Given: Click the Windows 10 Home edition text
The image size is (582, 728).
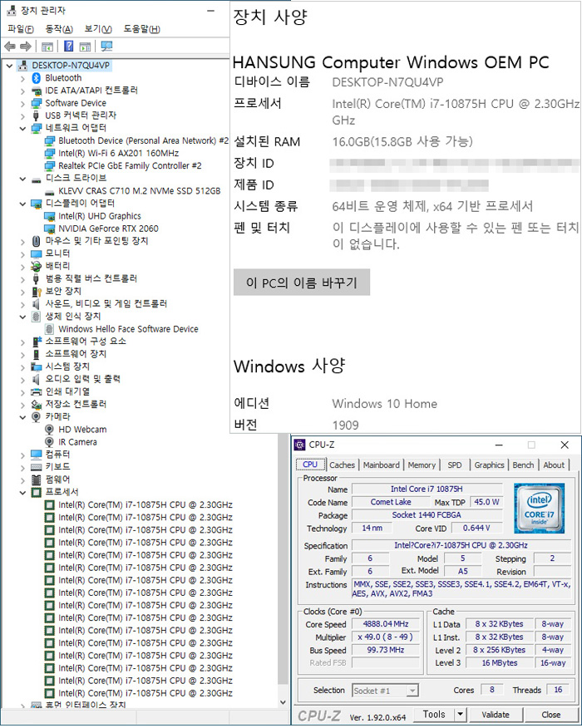Looking at the screenshot, I should click(385, 404).
